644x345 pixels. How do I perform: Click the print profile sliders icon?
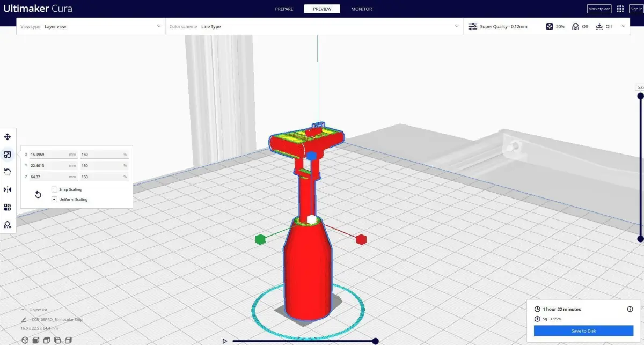(x=472, y=26)
